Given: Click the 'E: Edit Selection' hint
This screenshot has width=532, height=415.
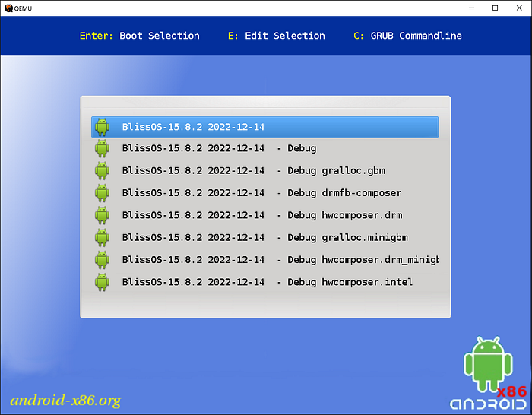Looking at the screenshot, I should (277, 36).
